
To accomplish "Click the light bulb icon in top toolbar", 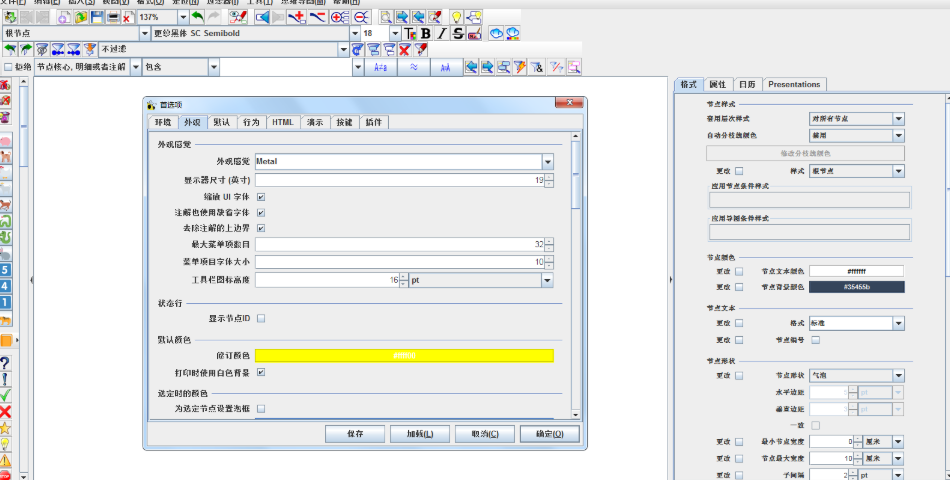I will [x=456, y=17].
